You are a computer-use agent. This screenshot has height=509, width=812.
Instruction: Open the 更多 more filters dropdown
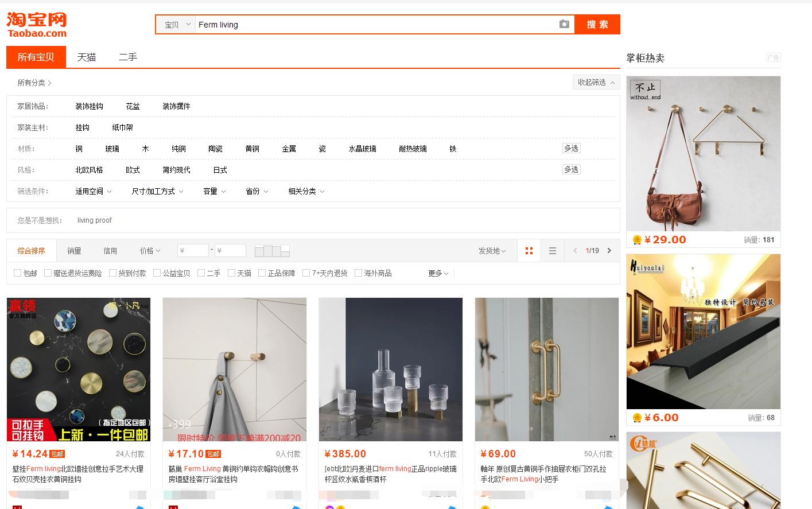437,273
